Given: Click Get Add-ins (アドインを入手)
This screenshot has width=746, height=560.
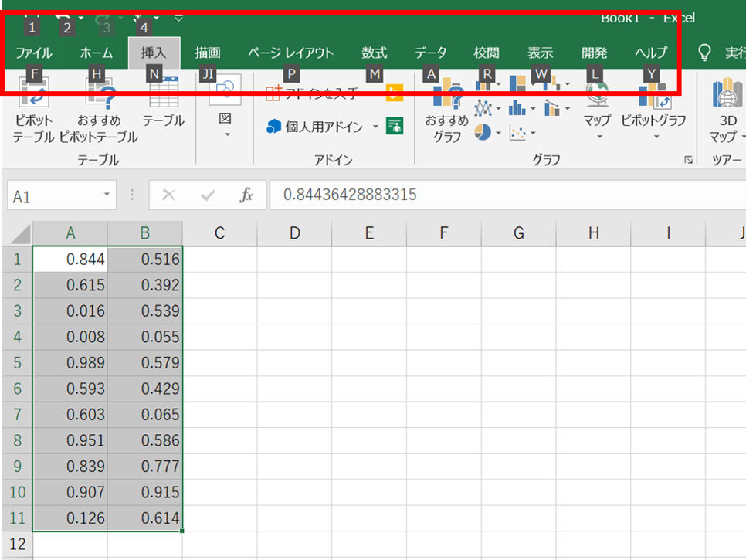Looking at the screenshot, I should (x=312, y=93).
